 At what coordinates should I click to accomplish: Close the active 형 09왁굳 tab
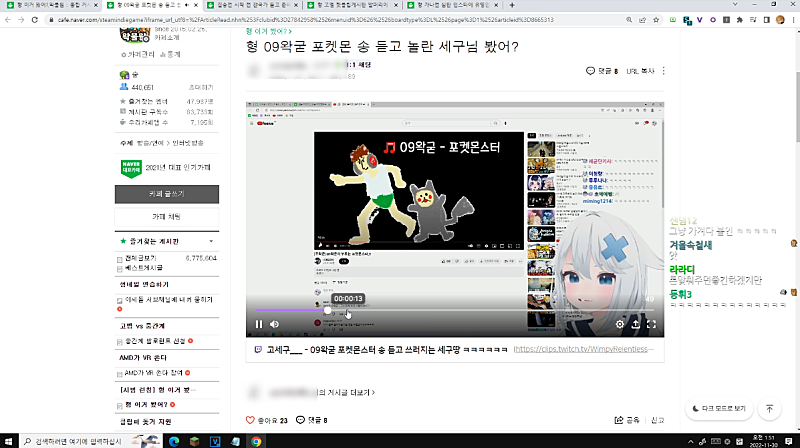195,5
